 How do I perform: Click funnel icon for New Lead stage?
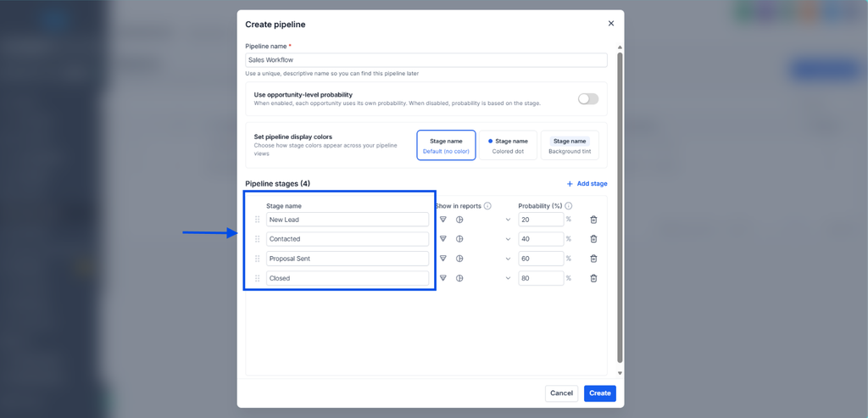442,220
